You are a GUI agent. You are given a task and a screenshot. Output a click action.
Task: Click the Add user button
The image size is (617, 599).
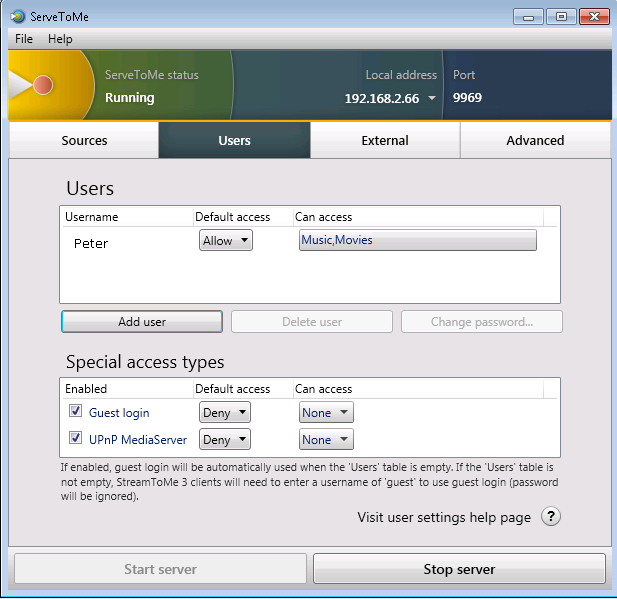[142, 322]
